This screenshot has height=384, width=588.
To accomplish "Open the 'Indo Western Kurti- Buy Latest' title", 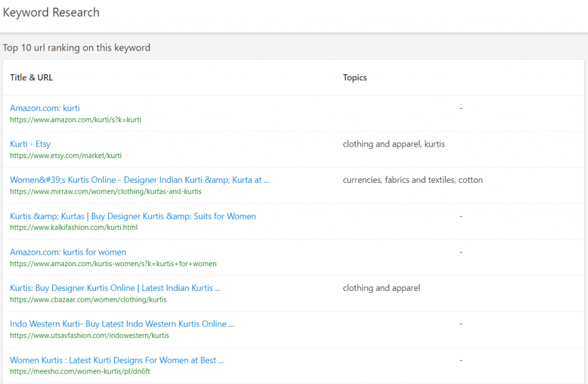I will coord(122,324).
